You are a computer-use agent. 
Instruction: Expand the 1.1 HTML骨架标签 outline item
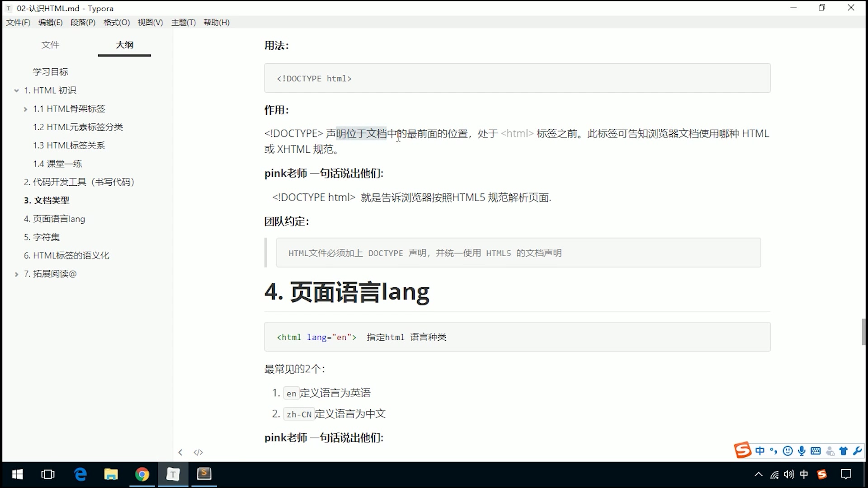(x=25, y=109)
